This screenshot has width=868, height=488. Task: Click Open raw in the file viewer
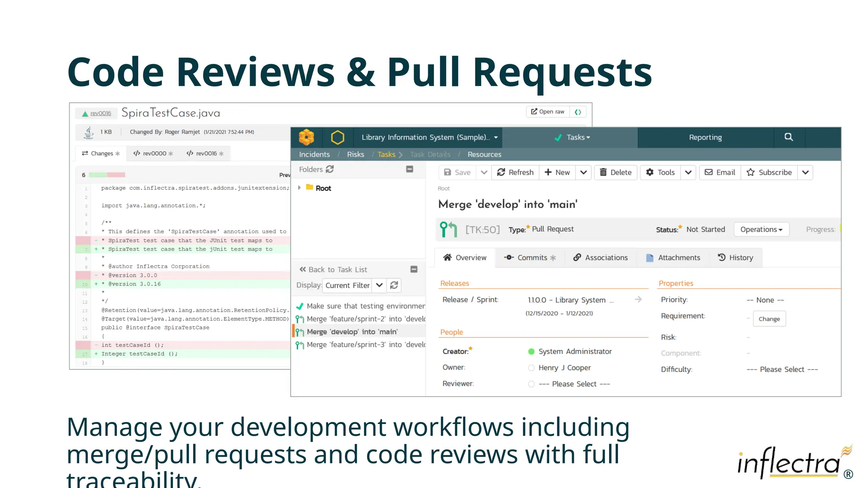pos(548,111)
